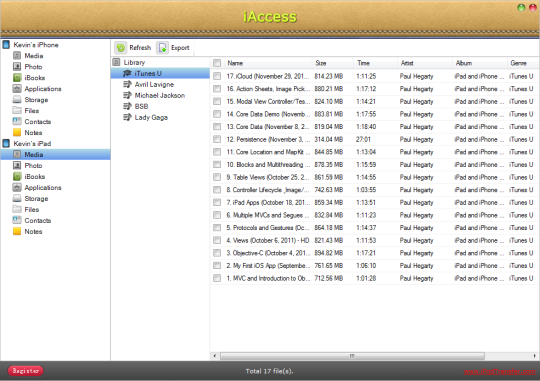This screenshot has height=381, width=540.
Task: Click the Export icon in the toolbar
Action: pos(163,48)
